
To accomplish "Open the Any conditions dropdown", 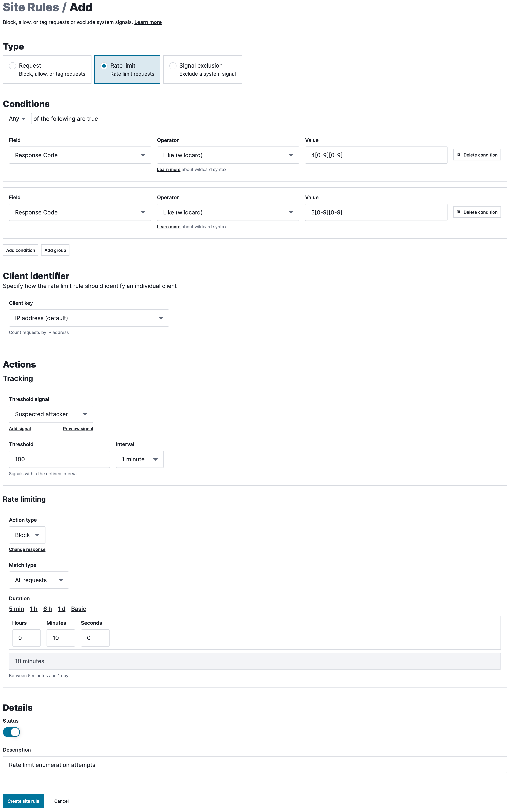I will pos(17,119).
